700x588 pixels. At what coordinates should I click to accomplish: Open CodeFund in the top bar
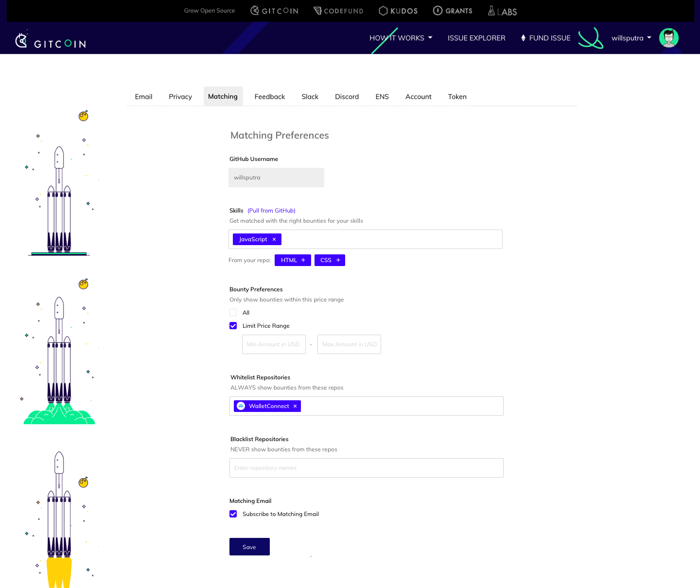[x=338, y=11]
